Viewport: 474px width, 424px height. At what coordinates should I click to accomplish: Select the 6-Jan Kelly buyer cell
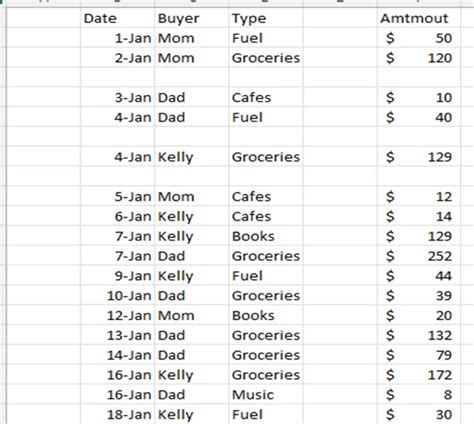coord(192,216)
